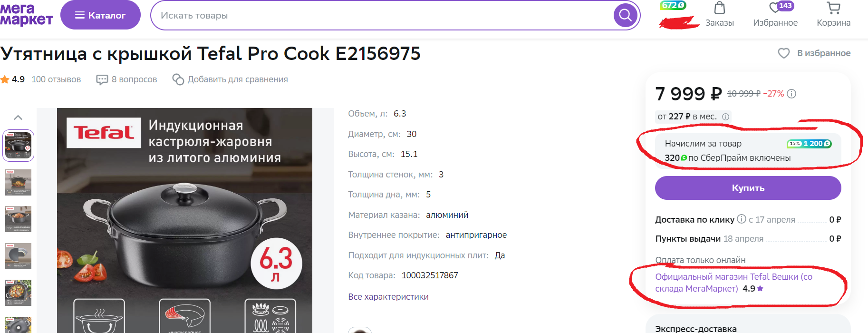
Task: Click the Высота, см: 15.1 spec
Action: [383, 154]
